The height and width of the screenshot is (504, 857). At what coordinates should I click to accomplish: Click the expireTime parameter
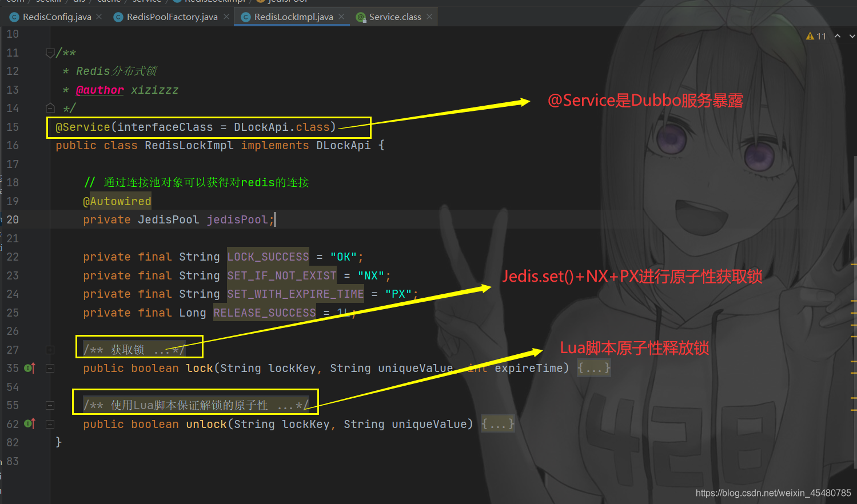pos(529,368)
